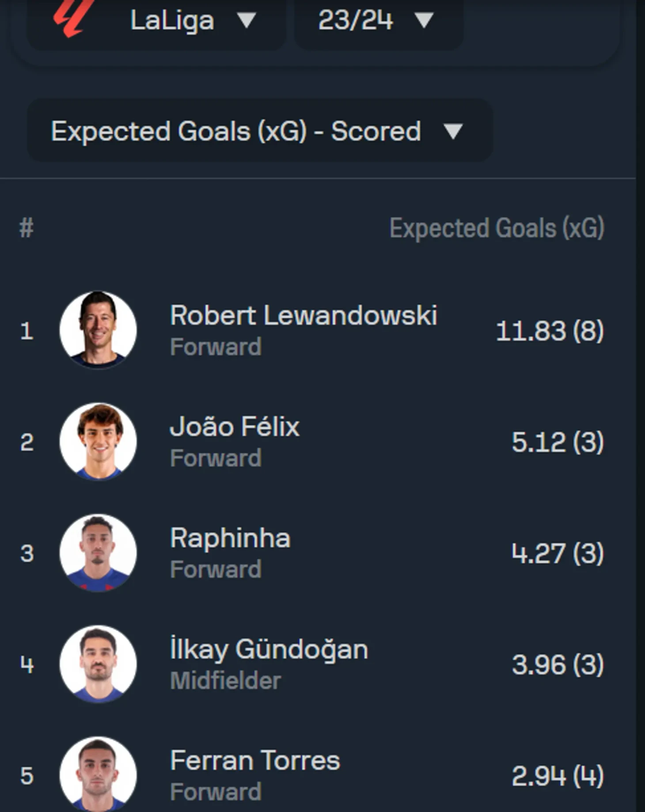Click Lewandowski's 11.83 (8) xG value

click(550, 331)
